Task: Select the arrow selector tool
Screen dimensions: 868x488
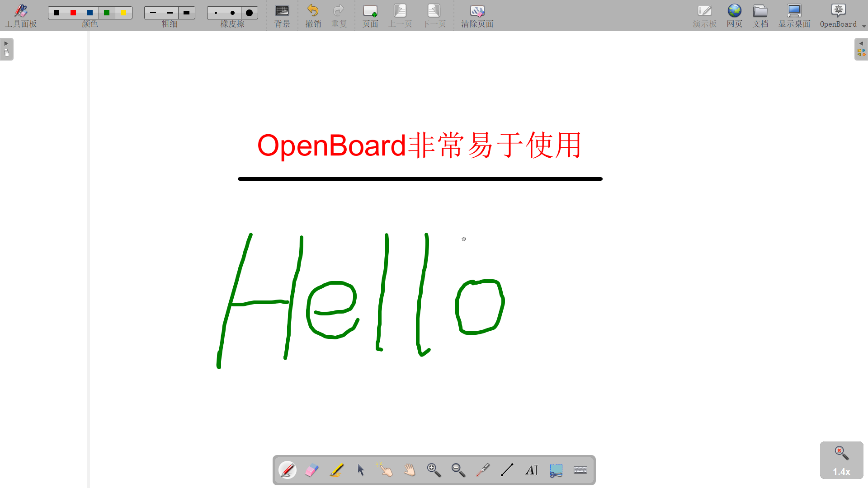Action: click(x=361, y=470)
